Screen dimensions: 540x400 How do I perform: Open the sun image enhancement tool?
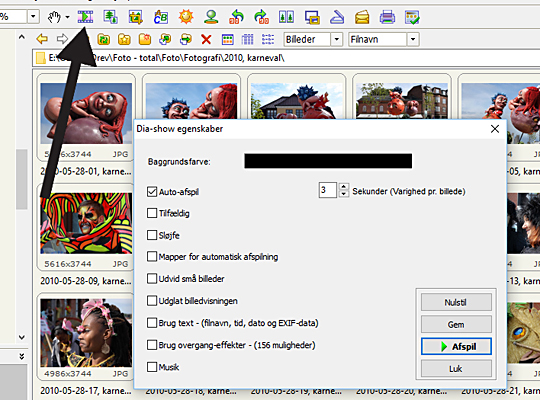pos(186,17)
